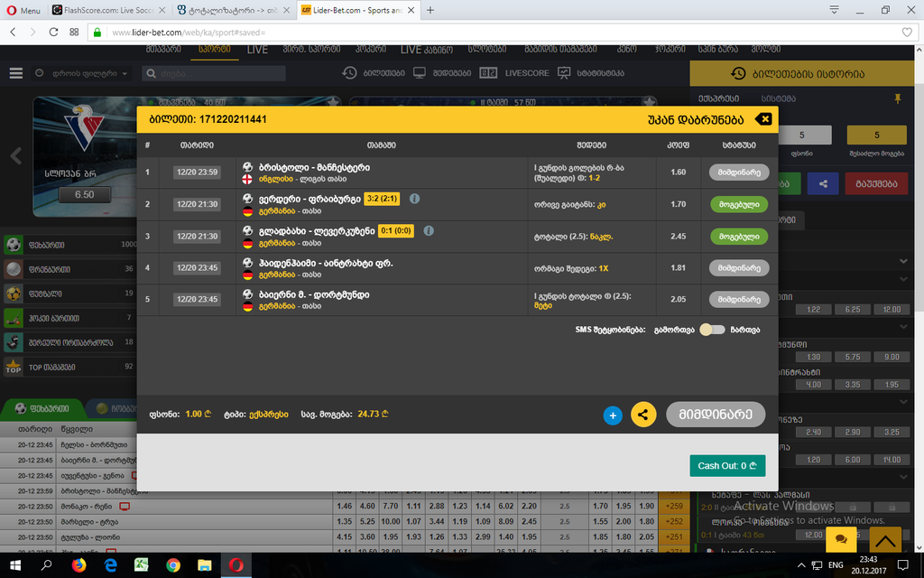Open LIVE კაზინო in site navigation

coord(427,50)
